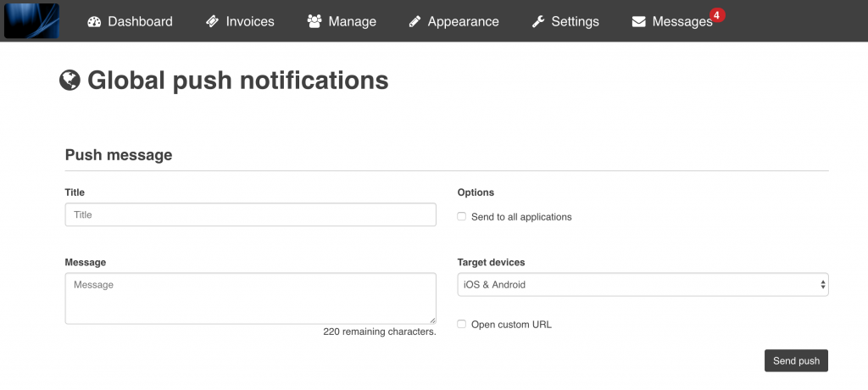
Task: Click the logo thumbnail in top-left corner
Action: click(31, 21)
